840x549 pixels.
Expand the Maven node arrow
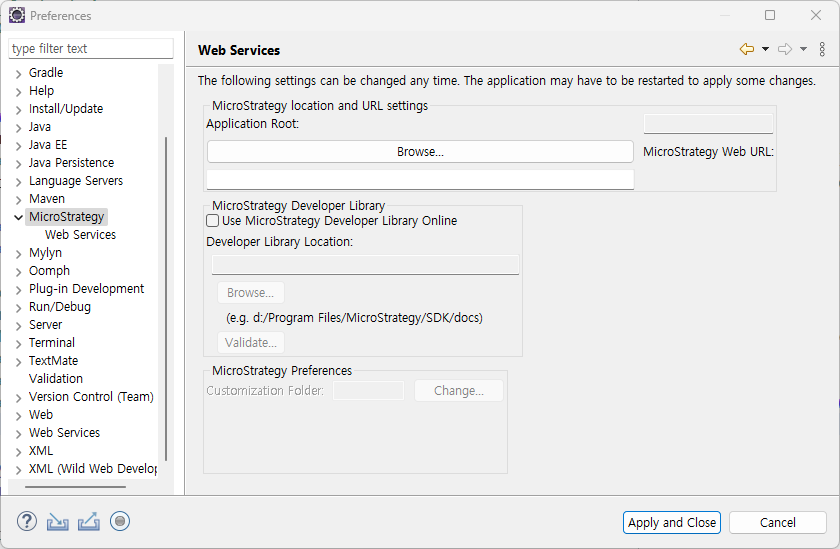(x=19, y=200)
